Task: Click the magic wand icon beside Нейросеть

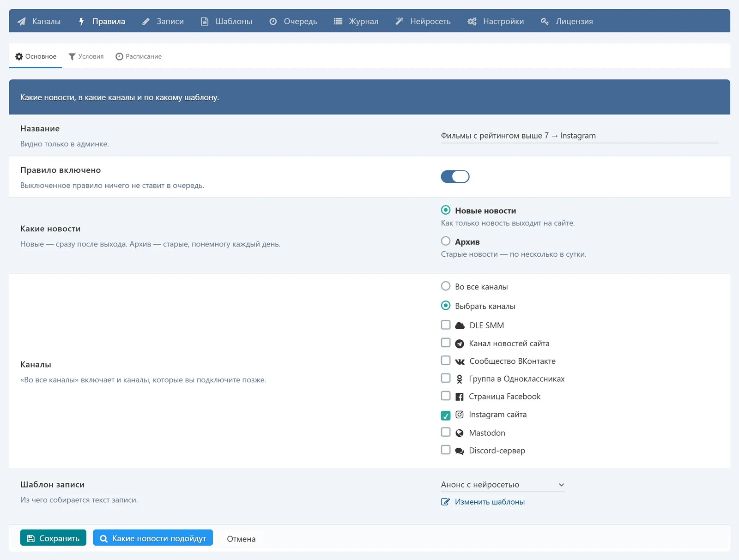Action: tap(400, 21)
